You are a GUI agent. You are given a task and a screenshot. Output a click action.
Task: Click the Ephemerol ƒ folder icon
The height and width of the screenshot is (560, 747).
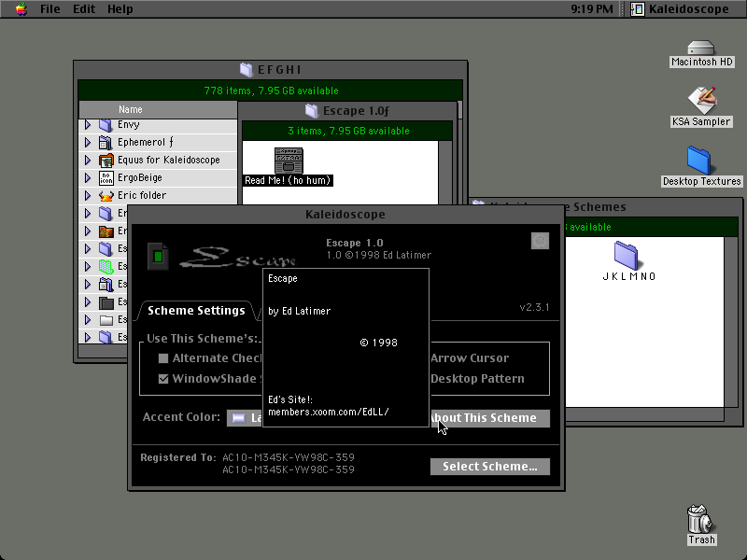(x=106, y=143)
